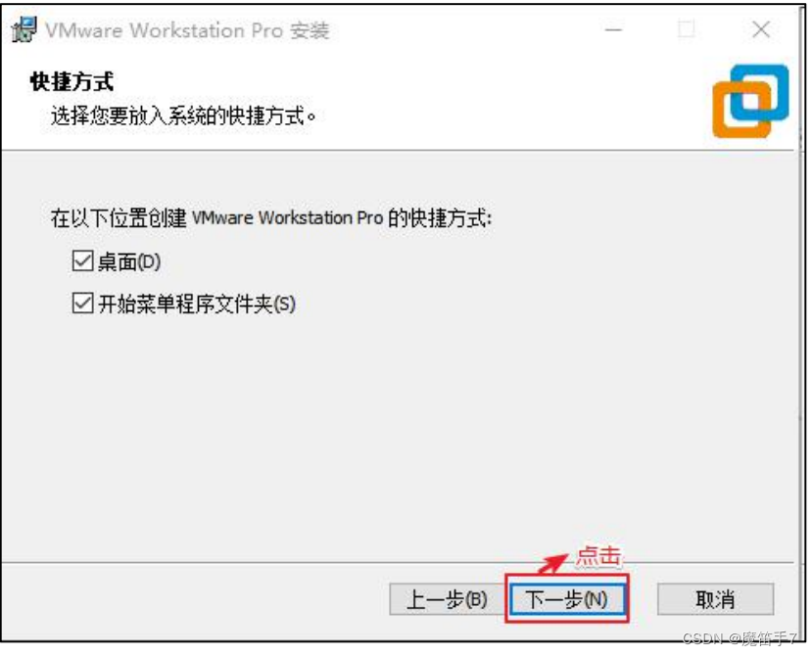Image resolution: width=812 pixels, height=656 pixels.
Task: Close the installer with the X icon
Action: point(761,29)
